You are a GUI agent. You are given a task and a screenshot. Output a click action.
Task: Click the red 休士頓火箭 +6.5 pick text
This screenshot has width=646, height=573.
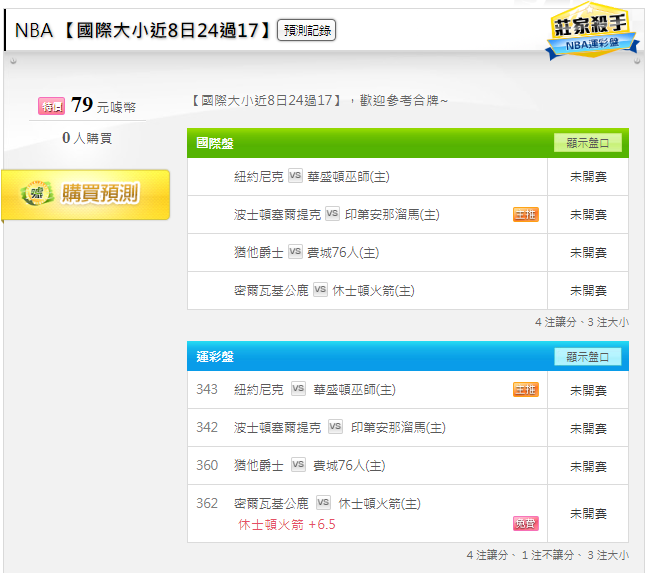coord(287,524)
